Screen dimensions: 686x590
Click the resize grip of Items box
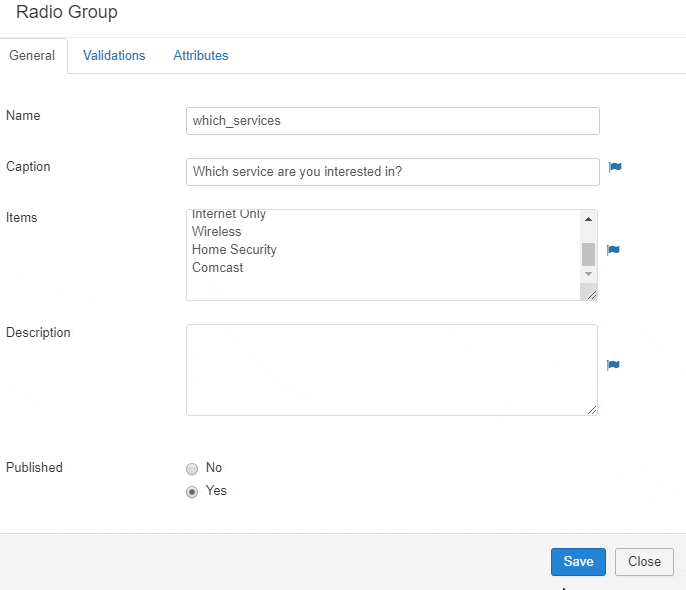(x=592, y=295)
